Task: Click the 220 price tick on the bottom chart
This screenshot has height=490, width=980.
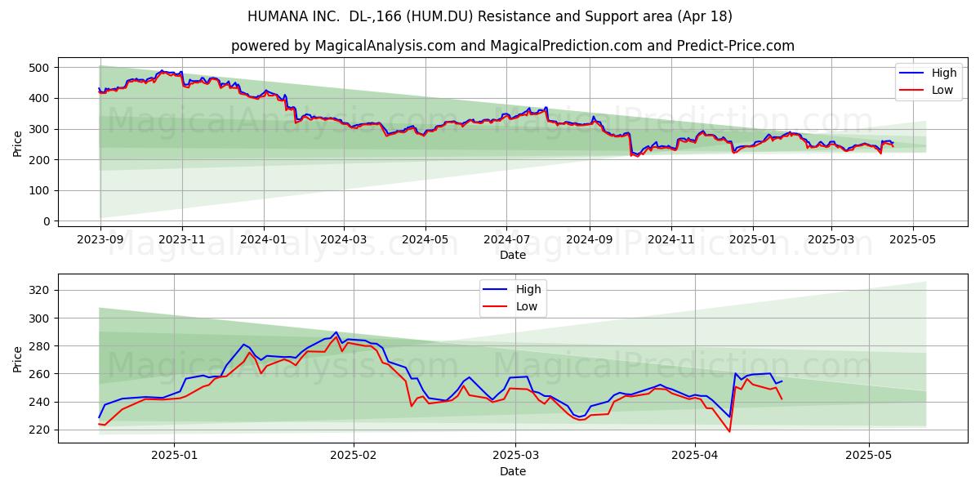Action: pos(41,430)
